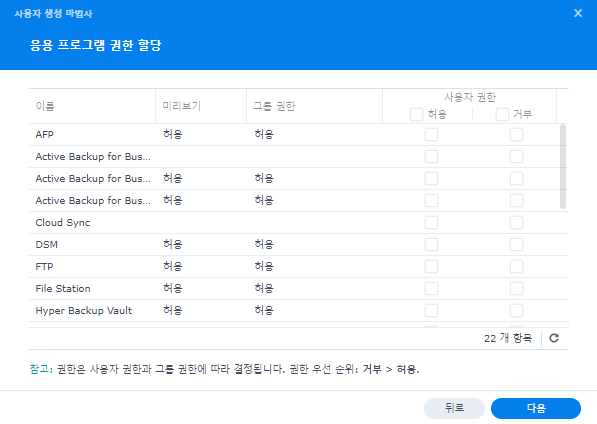Check the Allow box for AFP
Viewport: 597px width, 424px height.
coord(431,134)
